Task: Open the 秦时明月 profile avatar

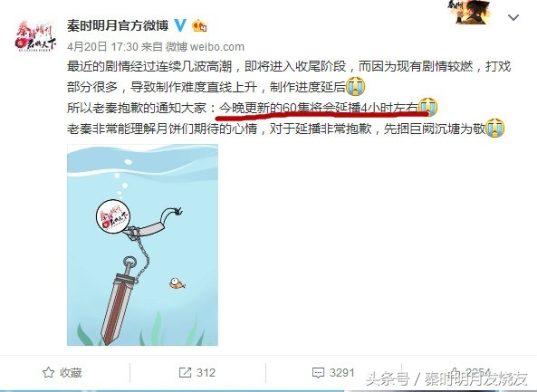Action: (x=35, y=36)
